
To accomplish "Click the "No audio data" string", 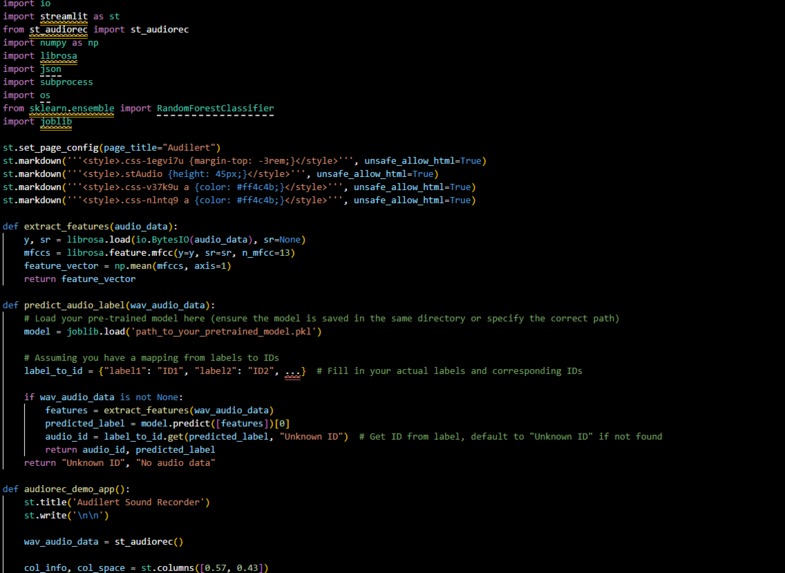I will coord(175,463).
